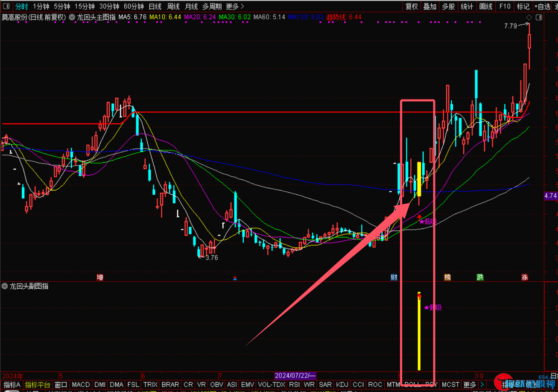
Task: Select SAR indicator
Action: click(325, 385)
